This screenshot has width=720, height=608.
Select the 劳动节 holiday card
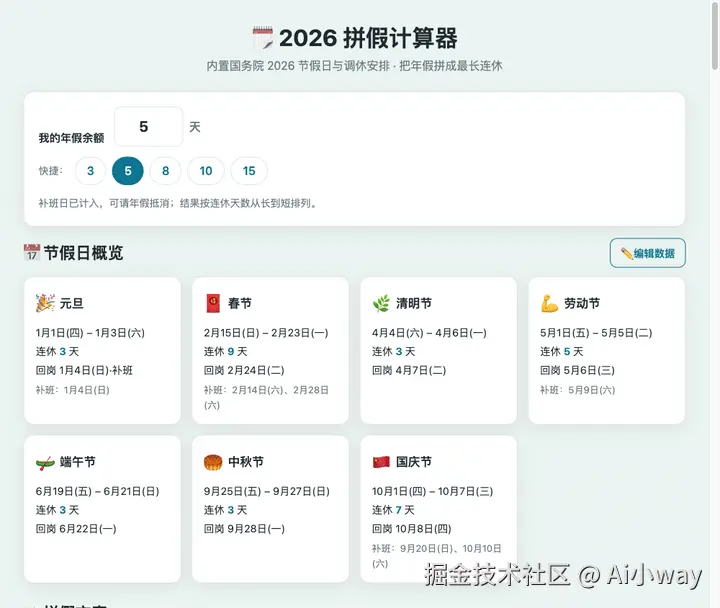(x=607, y=350)
